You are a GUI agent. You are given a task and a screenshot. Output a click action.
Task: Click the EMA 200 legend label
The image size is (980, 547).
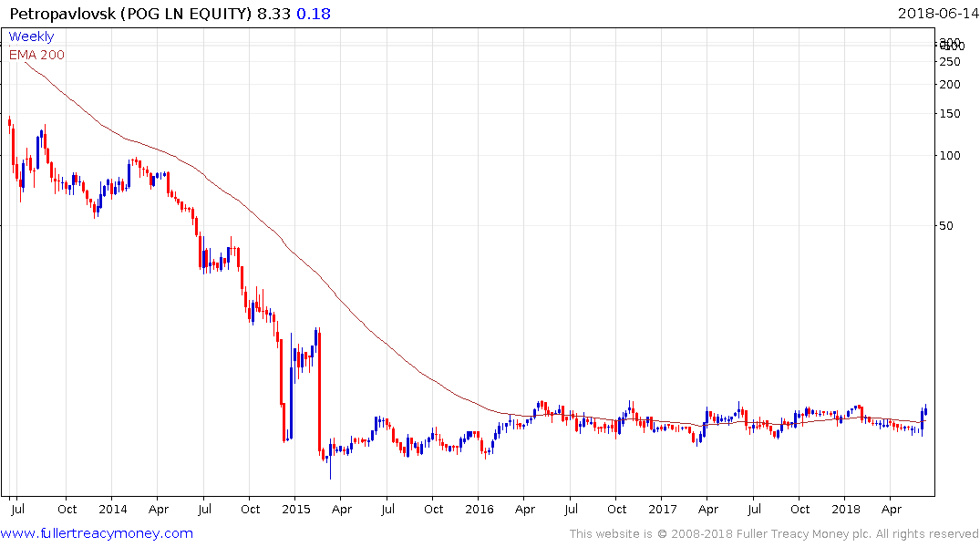36,55
